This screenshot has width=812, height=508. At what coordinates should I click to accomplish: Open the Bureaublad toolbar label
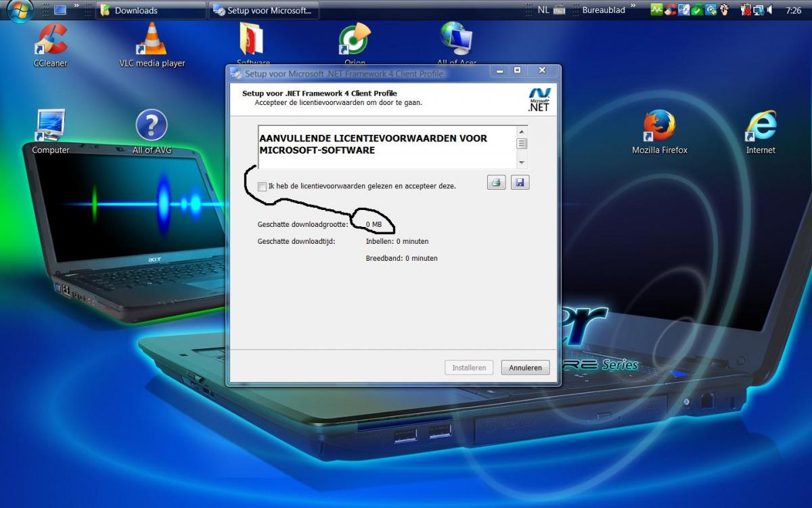604,10
